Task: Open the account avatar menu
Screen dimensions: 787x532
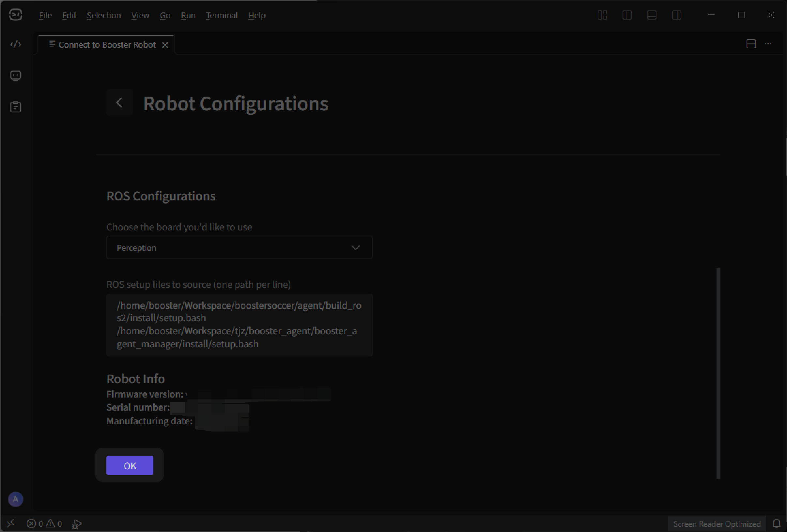Action: coord(16,499)
